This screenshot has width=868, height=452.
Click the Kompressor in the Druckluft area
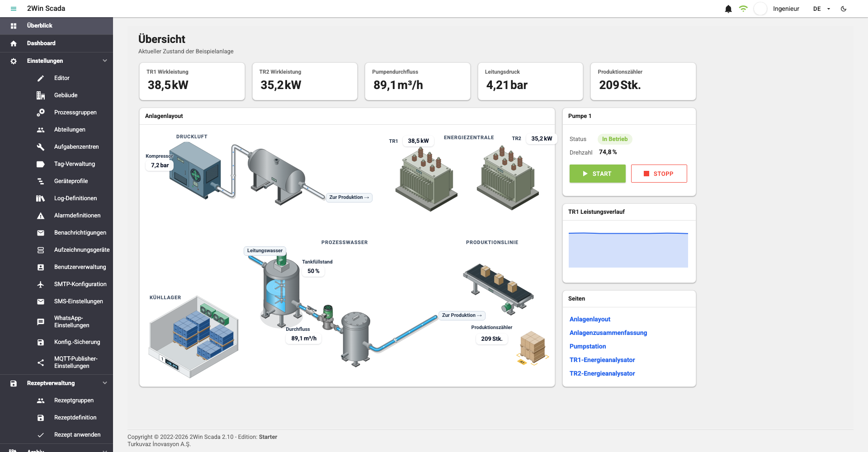click(195, 171)
